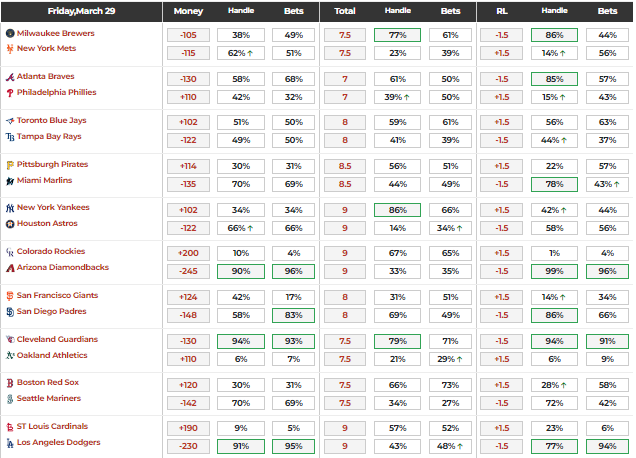Click the San Diego Padres logo

click(x=10, y=312)
